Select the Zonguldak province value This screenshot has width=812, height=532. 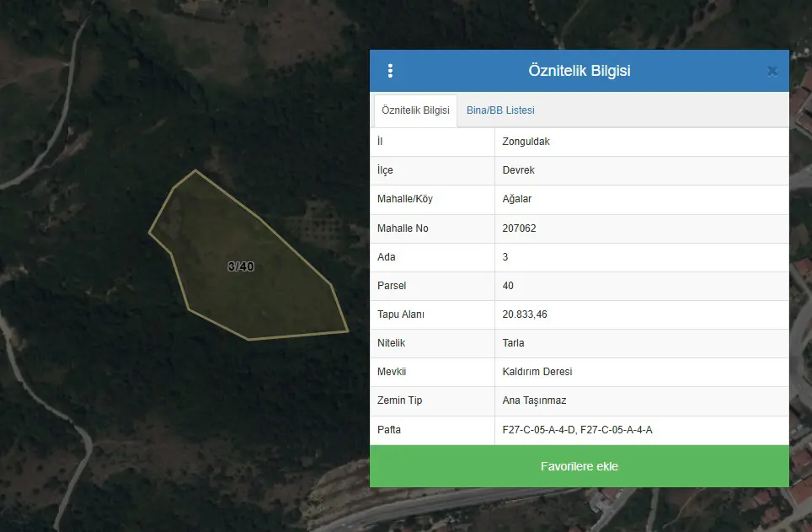526,142
